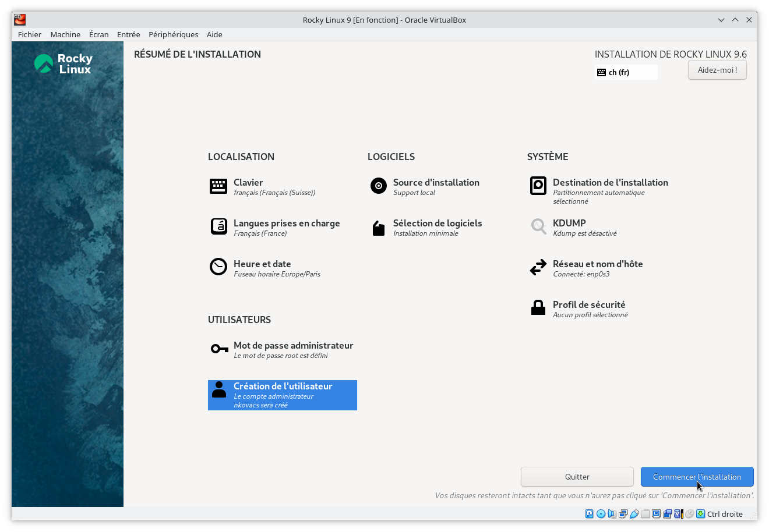Click Commencer l'installation button
The image size is (769, 532).
[x=697, y=477]
